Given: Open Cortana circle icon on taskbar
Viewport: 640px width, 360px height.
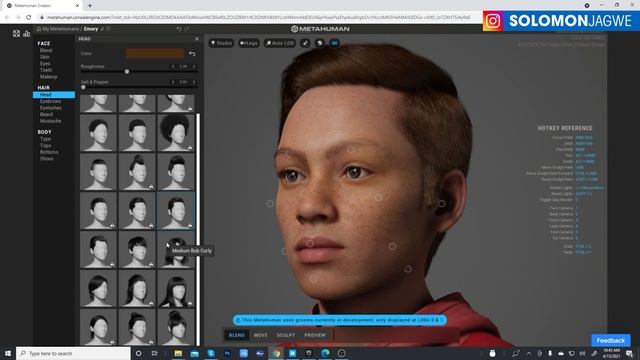Looking at the screenshot, I should [x=138, y=353].
